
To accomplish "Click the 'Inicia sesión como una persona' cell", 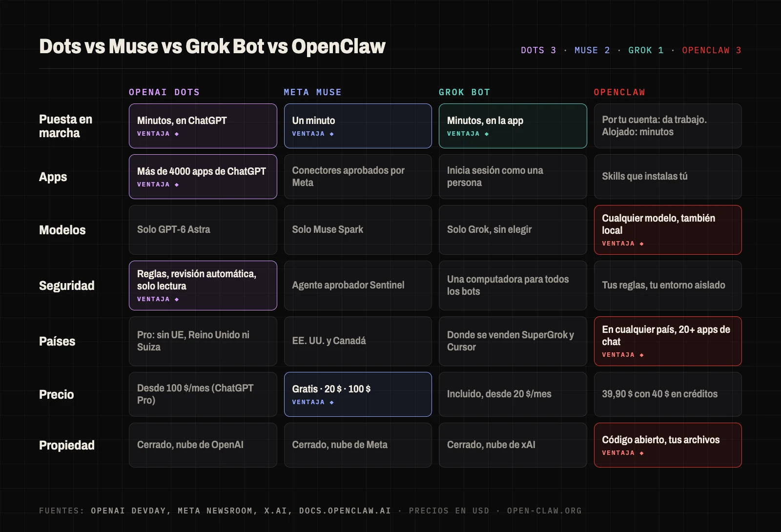I will tap(513, 177).
